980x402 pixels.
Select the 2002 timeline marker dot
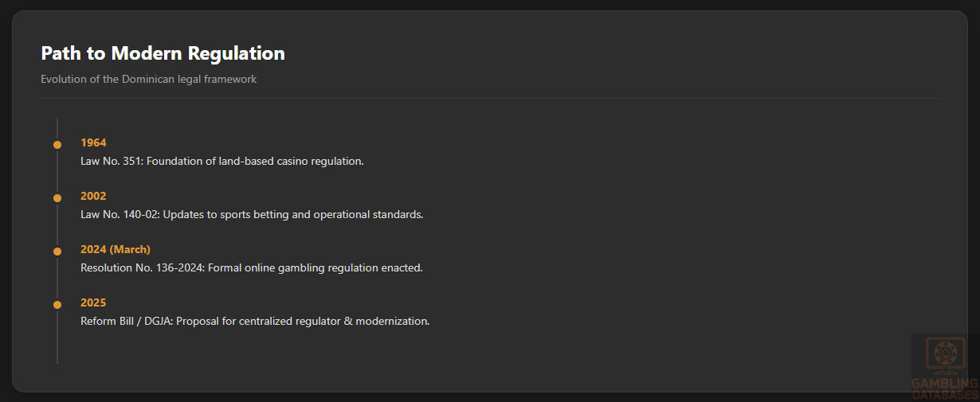coord(57,198)
